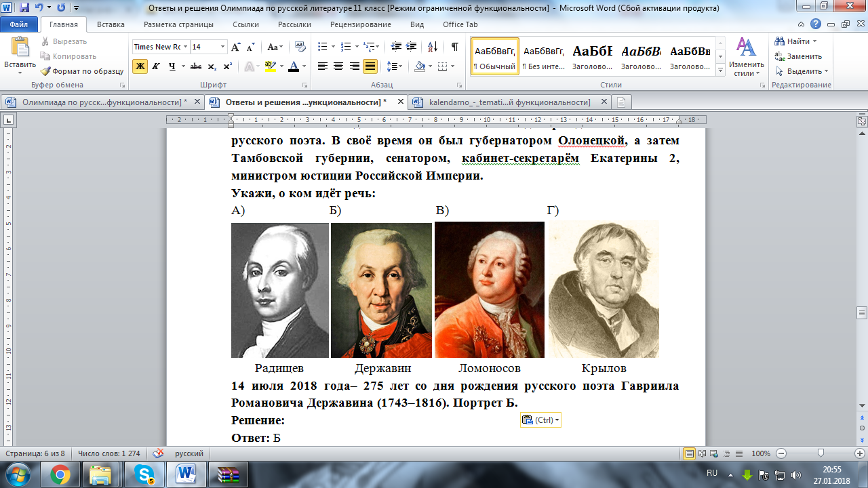
Task: Open the Paste Options (Ctrl) dropdown
Action: [x=540, y=420]
